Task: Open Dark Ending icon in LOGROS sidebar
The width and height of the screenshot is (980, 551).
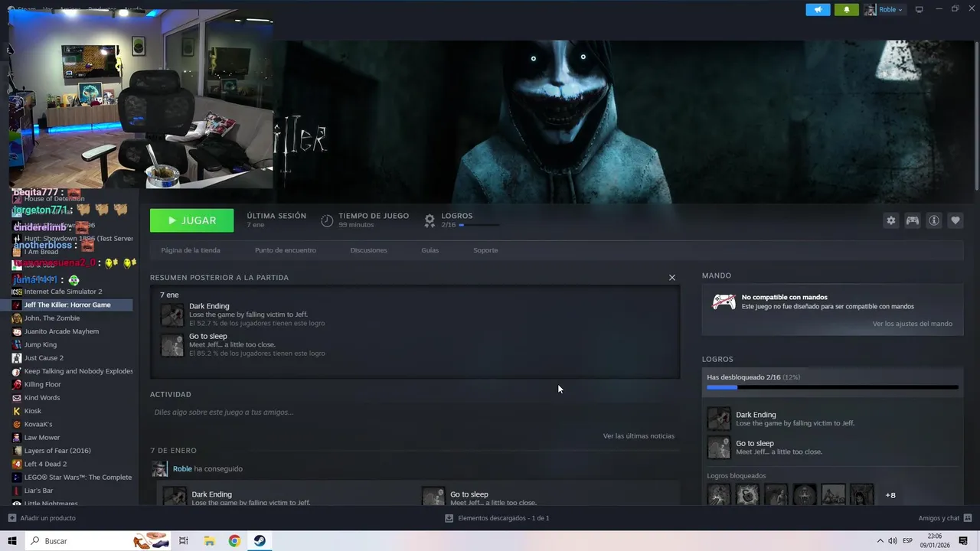Action: tap(719, 419)
